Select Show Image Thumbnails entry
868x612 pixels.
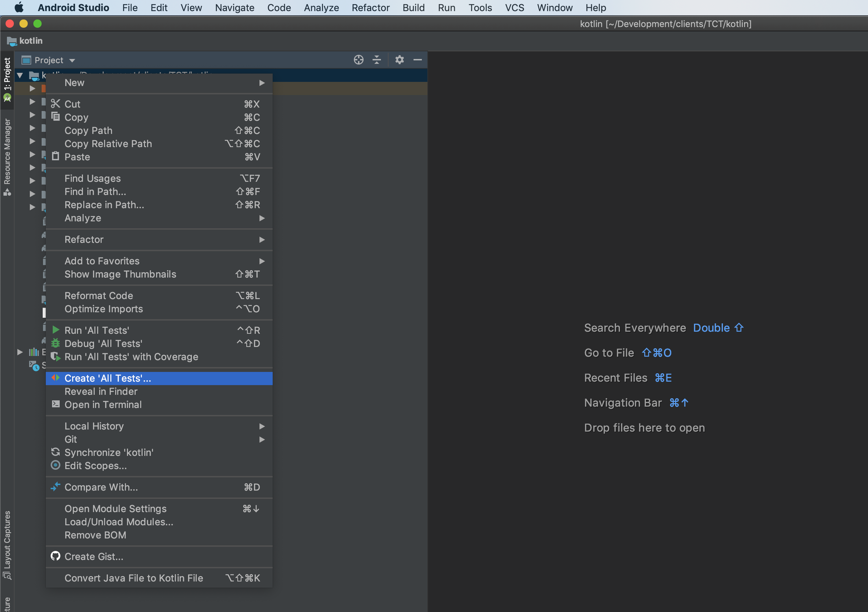[159, 274]
